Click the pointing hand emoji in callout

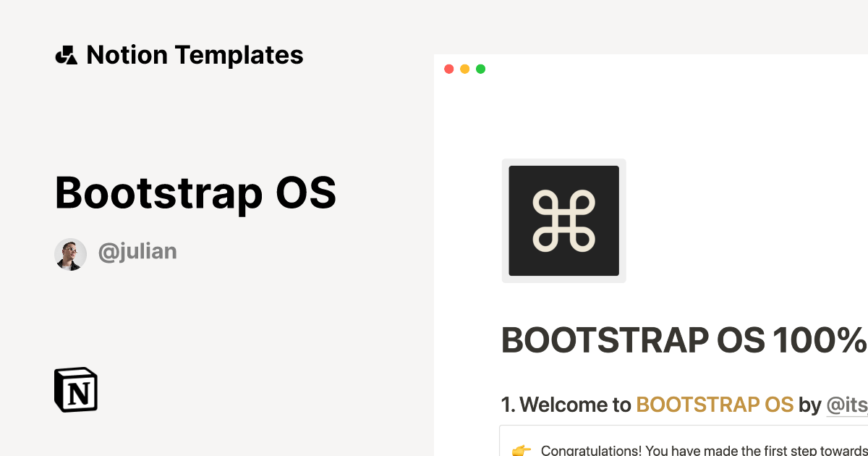(521, 450)
